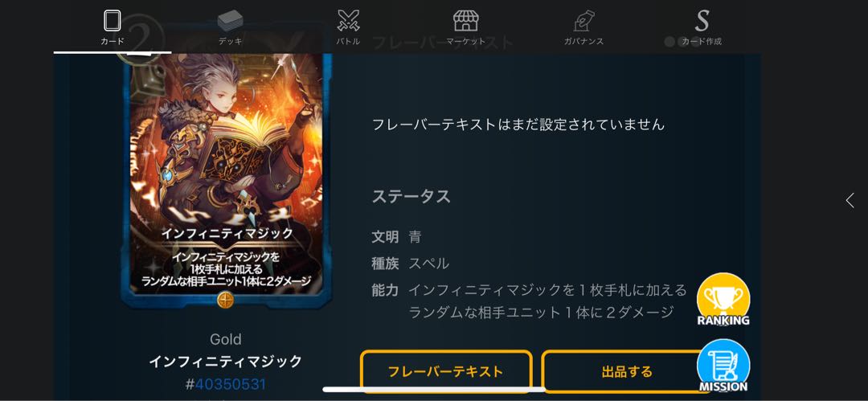Click the フレーバーテキスト button
The width and height of the screenshot is (868, 401).
(445, 370)
